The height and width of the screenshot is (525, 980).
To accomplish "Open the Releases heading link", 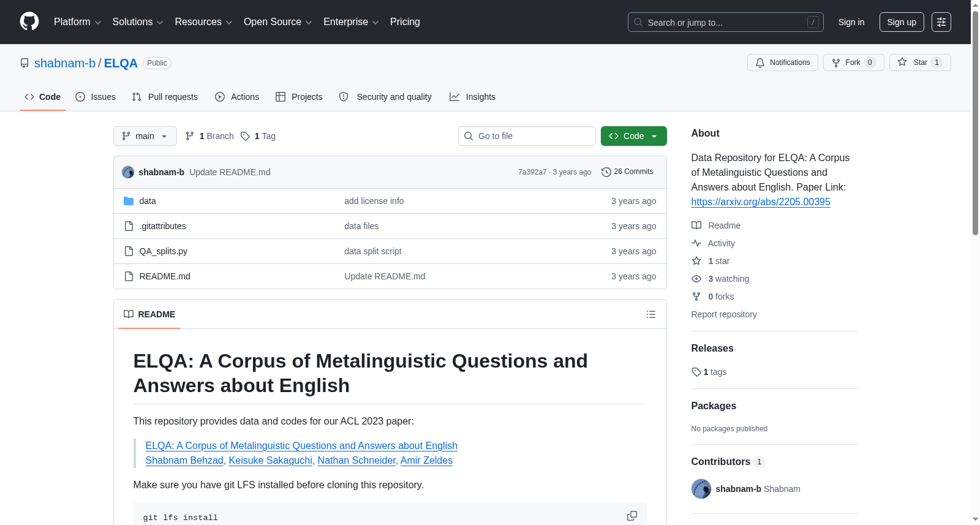I will point(712,348).
